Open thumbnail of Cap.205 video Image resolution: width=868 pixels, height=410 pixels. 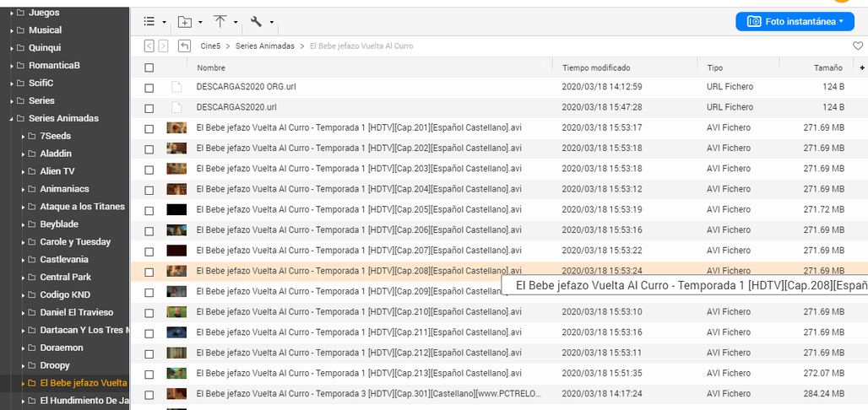(176, 210)
